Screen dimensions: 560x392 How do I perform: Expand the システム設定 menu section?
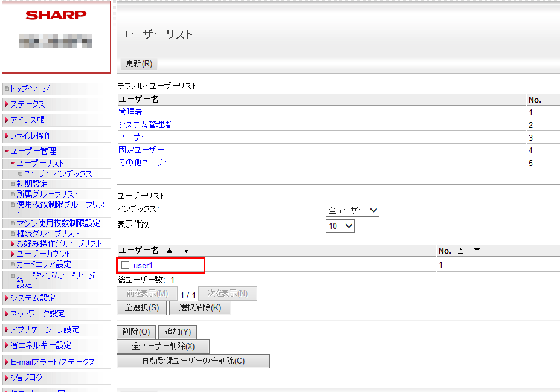33,298
